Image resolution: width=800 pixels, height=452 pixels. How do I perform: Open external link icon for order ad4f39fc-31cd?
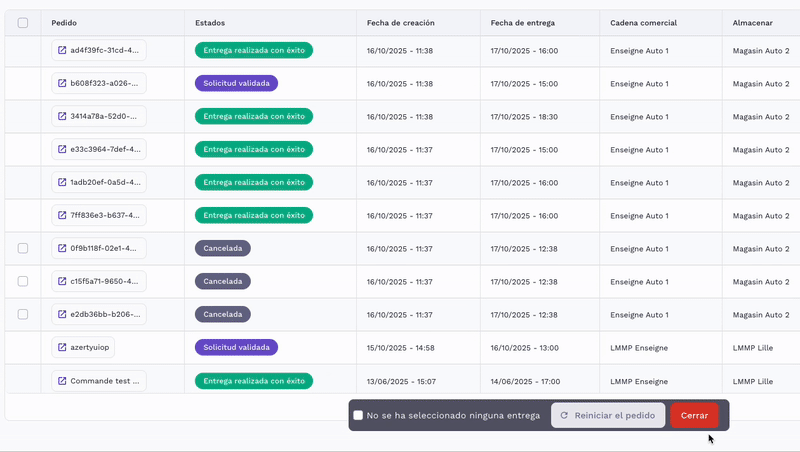pos(62,50)
